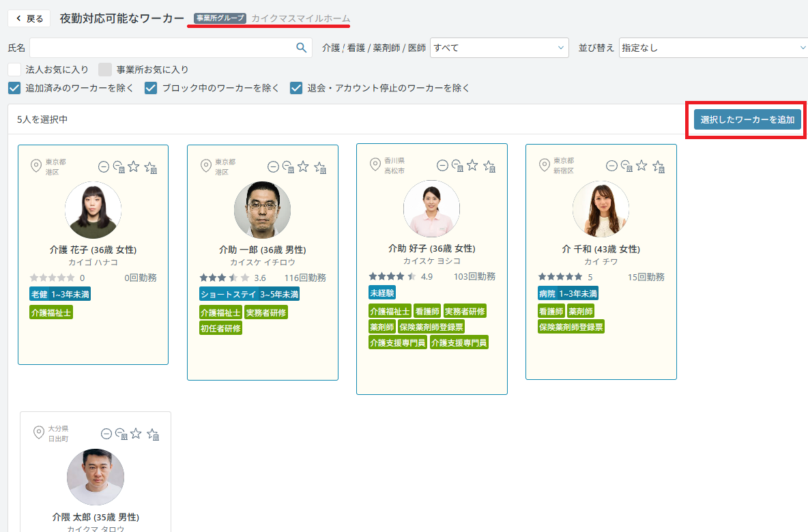The height and width of the screenshot is (532, 808).
Task: Click the location pin icon on 介助 好子's card
Action: [375, 165]
